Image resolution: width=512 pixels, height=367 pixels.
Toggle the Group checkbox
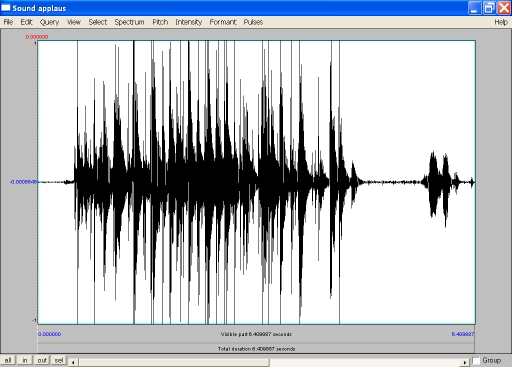[x=476, y=361]
